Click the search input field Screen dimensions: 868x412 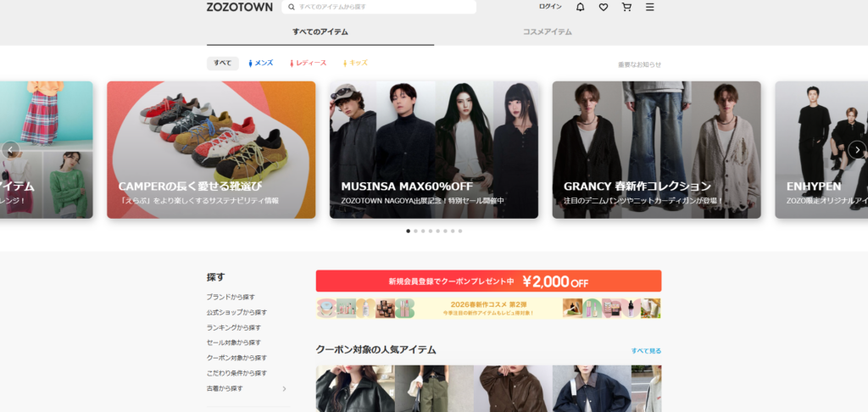(379, 7)
